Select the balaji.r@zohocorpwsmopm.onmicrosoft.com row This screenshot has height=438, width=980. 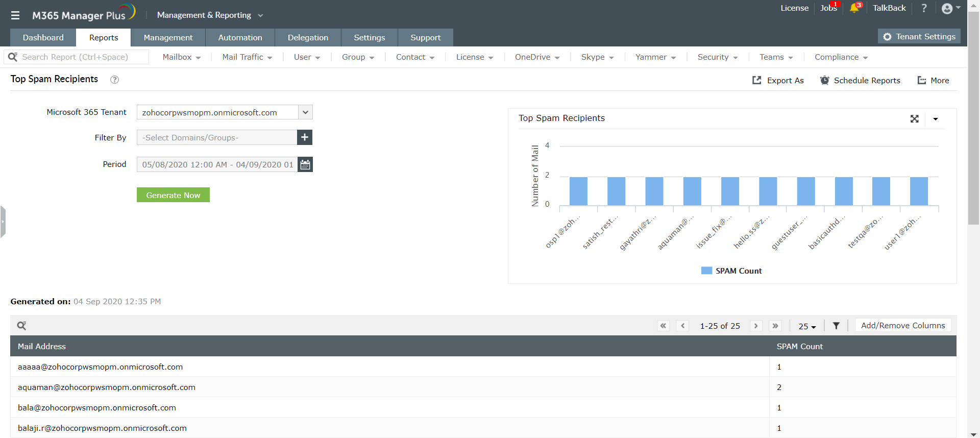point(483,428)
